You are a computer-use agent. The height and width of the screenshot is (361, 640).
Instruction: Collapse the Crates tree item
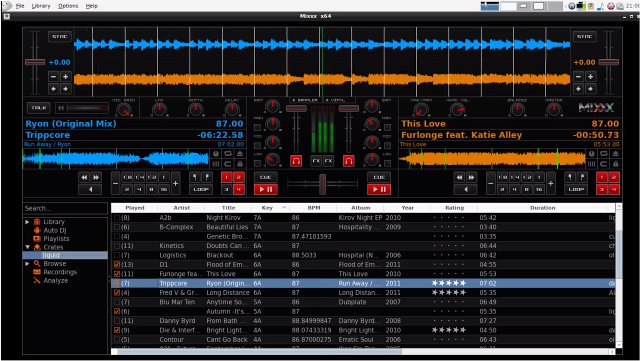[x=27, y=247]
